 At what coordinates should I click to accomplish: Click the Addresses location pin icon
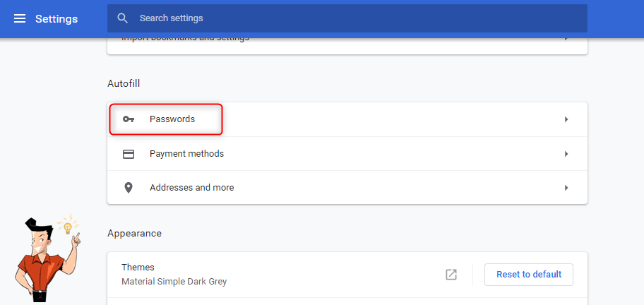coord(129,188)
